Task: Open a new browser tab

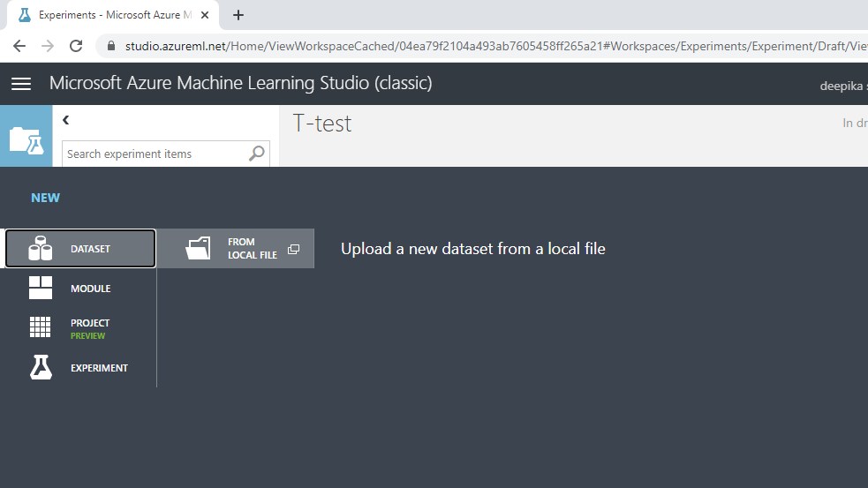Action: 238,15
